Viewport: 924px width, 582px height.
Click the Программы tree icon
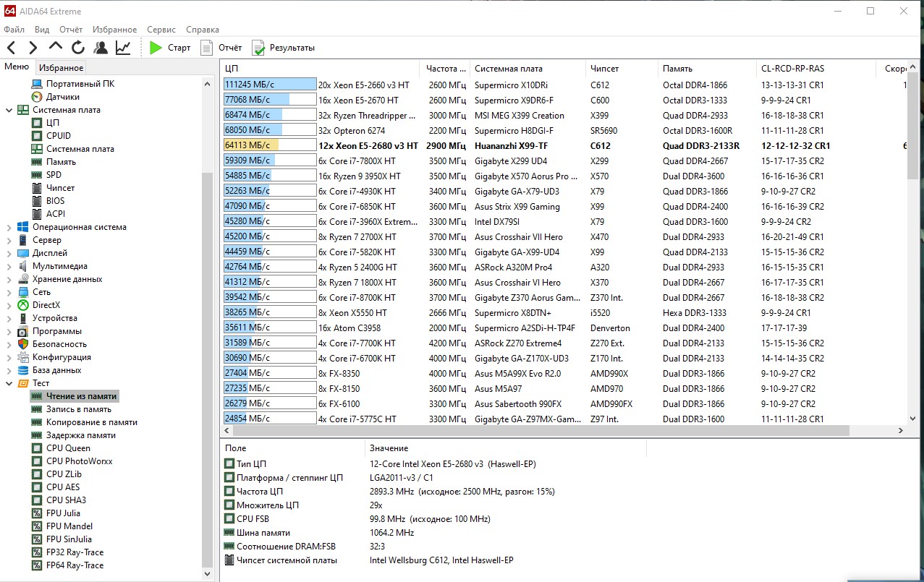(x=22, y=331)
